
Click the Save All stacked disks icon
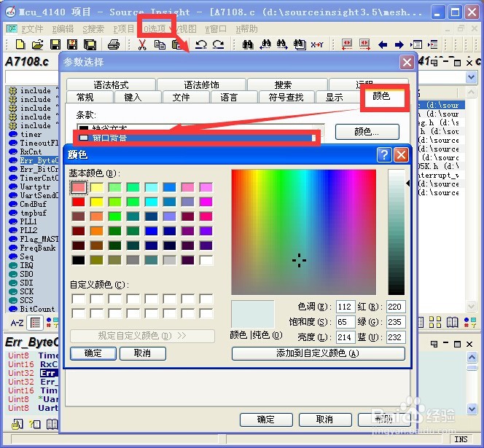pos(90,44)
